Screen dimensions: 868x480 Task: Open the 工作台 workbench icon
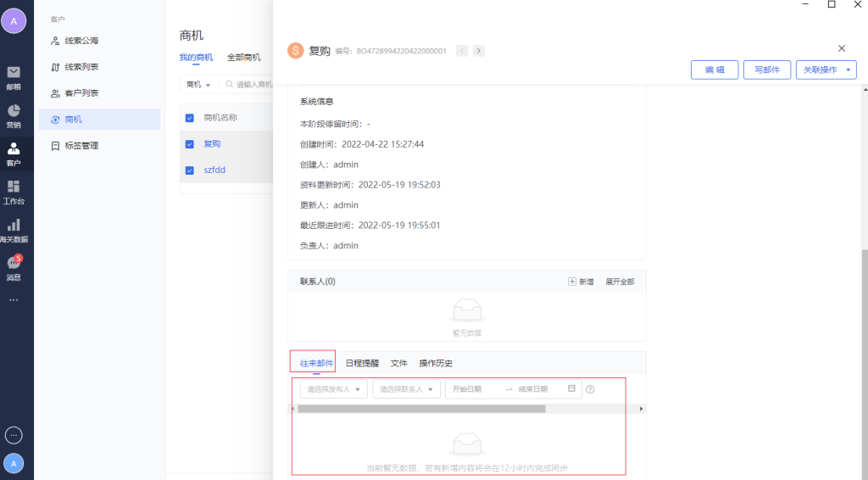tap(14, 192)
